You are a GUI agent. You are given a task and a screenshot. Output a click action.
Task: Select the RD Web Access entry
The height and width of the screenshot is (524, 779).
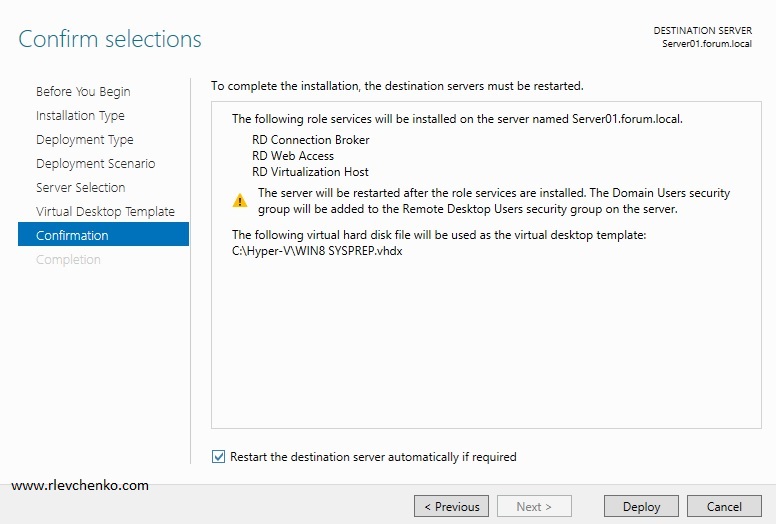(x=293, y=156)
